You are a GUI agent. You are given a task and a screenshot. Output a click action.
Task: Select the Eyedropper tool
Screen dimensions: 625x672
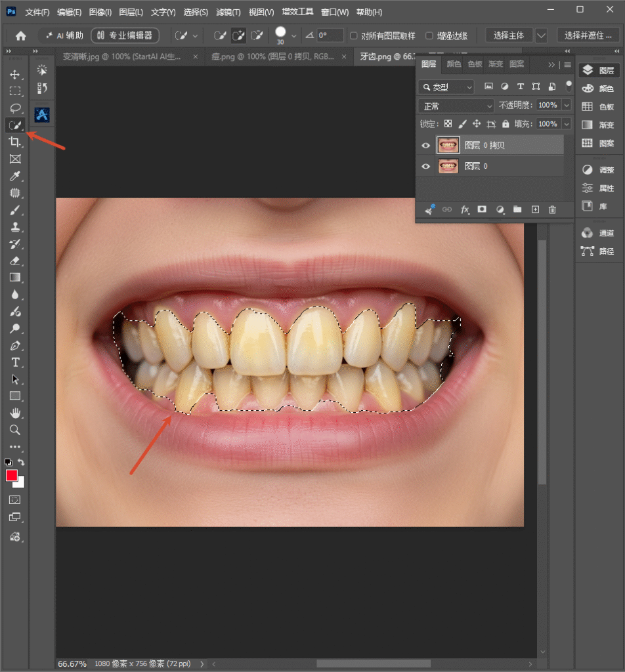[x=15, y=176]
